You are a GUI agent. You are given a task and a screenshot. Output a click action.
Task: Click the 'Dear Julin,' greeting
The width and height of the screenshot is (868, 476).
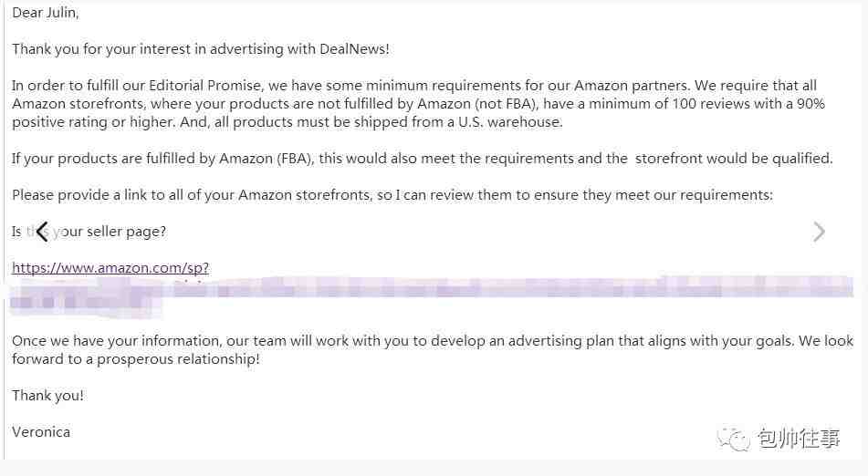pyautogui.click(x=46, y=13)
